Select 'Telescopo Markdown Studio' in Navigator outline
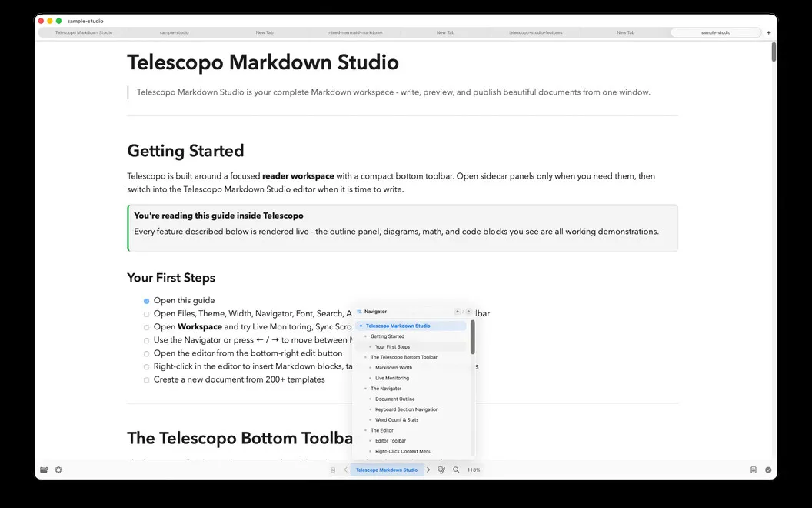812x508 pixels. pos(411,326)
